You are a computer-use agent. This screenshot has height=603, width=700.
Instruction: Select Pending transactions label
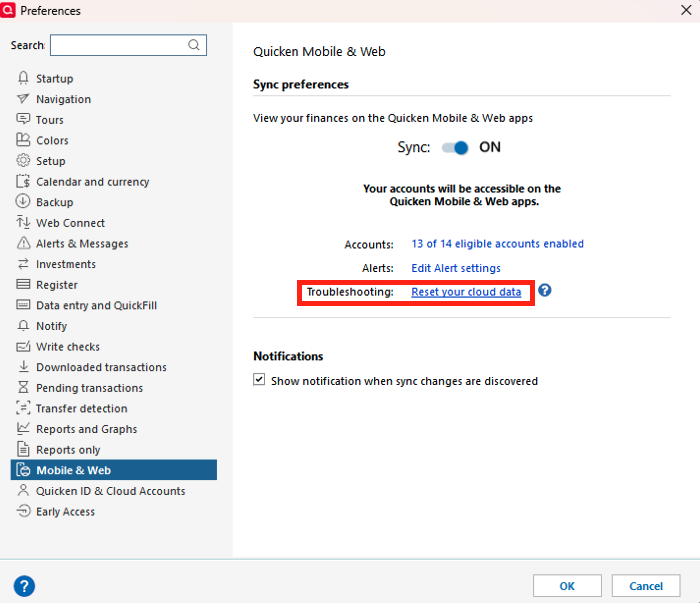coord(90,388)
